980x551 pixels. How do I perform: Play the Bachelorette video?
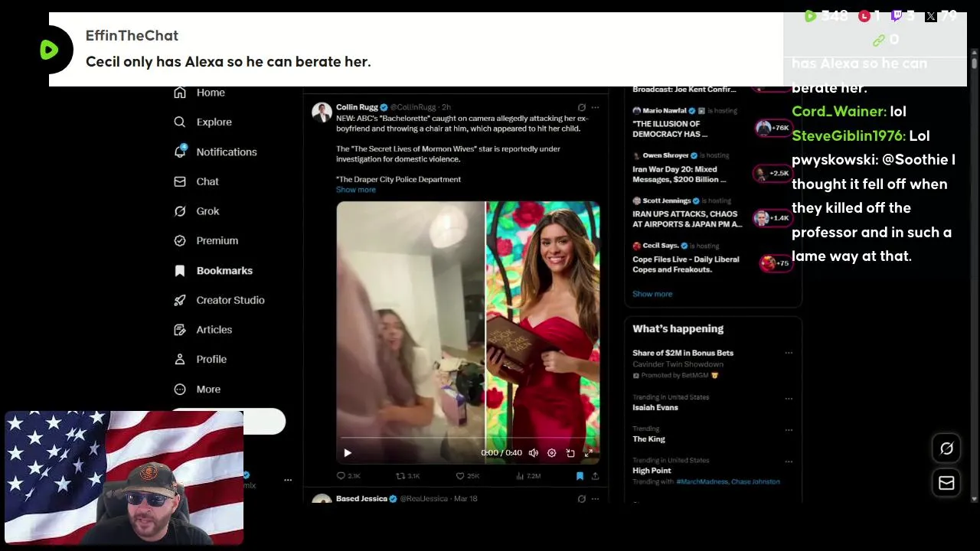click(348, 453)
